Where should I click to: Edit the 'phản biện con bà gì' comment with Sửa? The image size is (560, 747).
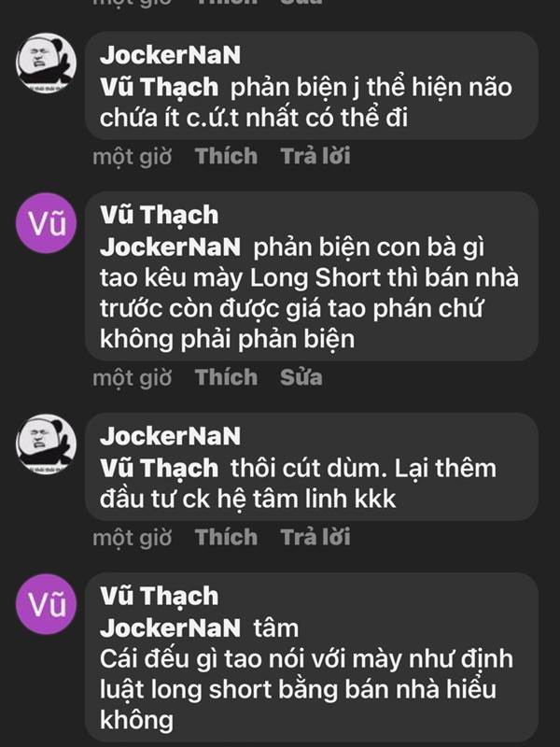tap(301, 377)
